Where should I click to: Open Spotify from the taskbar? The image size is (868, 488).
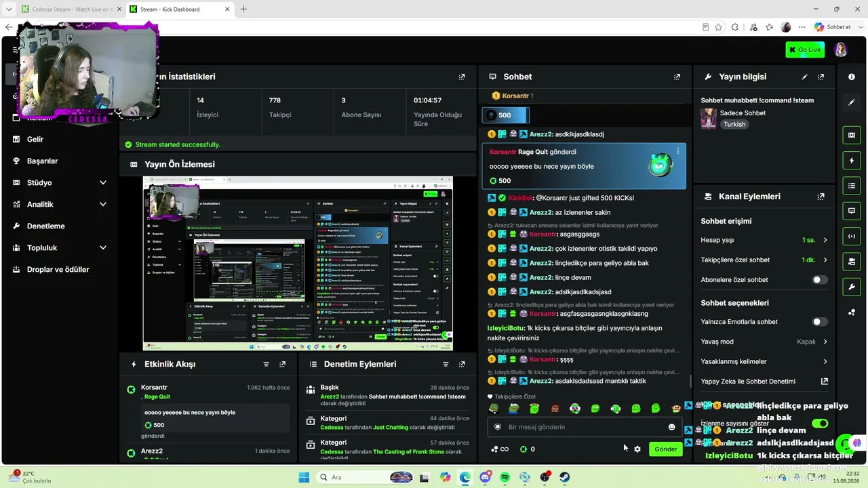505,477
